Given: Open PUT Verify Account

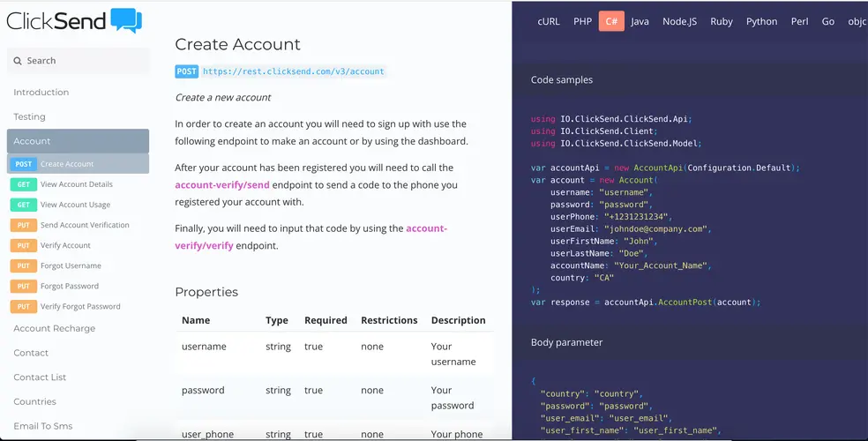Looking at the screenshot, I should pyautogui.click(x=50, y=246).
